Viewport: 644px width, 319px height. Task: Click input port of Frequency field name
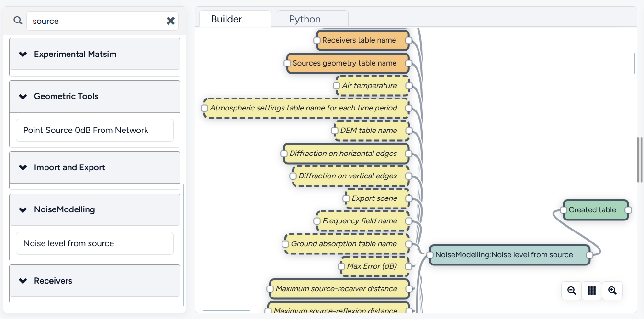317,221
